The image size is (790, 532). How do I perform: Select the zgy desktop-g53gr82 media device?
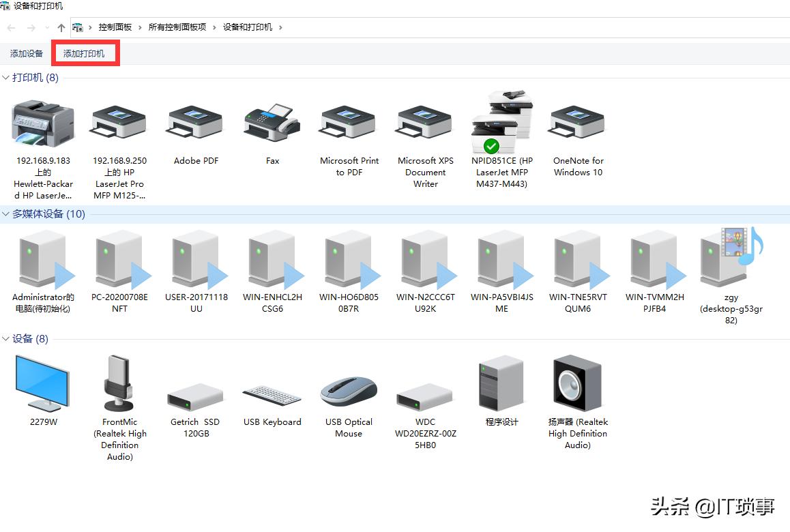(x=731, y=259)
